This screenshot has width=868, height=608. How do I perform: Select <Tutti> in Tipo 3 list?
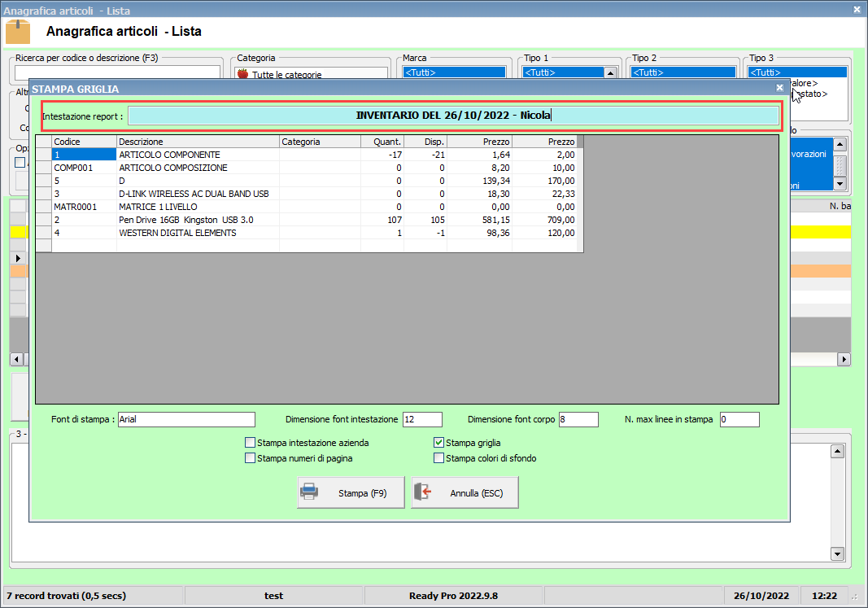click(797, 72)
